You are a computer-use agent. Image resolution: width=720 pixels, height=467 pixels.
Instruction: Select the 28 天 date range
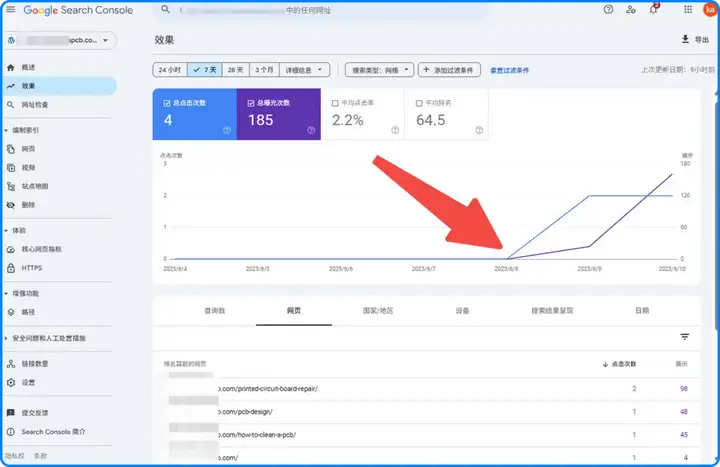point(236,70)
